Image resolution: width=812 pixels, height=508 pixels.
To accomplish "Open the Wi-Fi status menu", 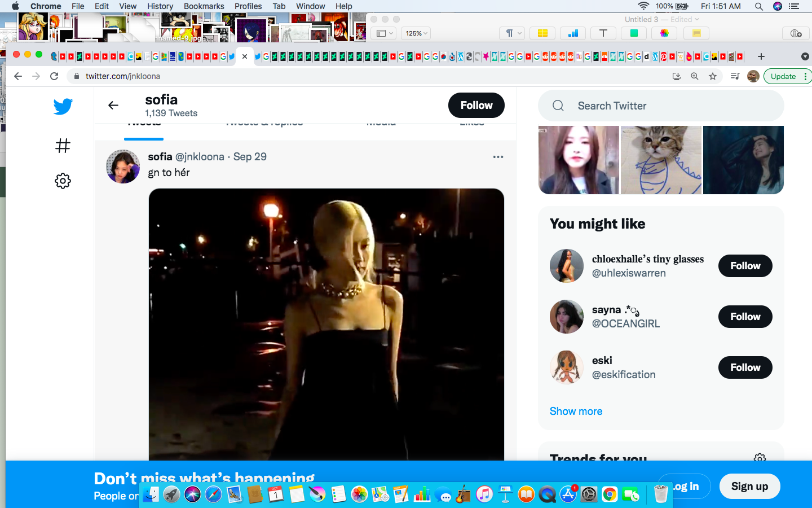I will click(x=643, y=6).
